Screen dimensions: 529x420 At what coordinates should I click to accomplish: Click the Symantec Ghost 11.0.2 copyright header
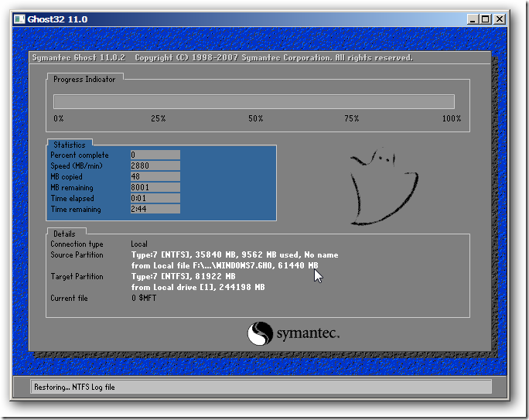222,58
